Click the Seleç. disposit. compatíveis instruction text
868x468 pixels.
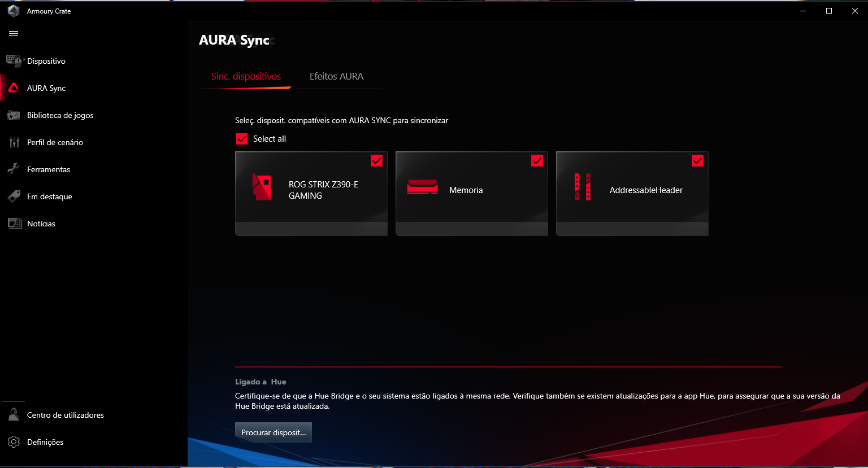point(341,120)
